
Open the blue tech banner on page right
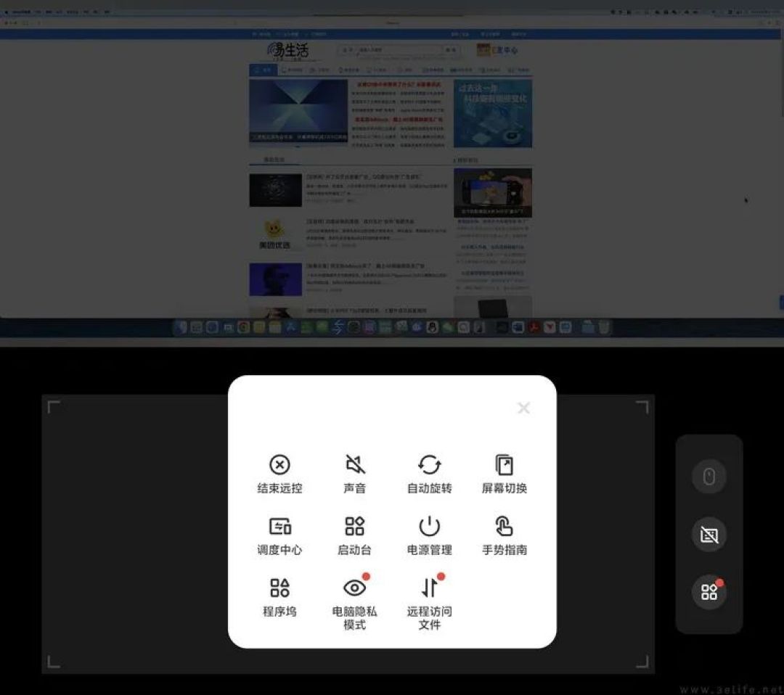click(x=493, y=113)
